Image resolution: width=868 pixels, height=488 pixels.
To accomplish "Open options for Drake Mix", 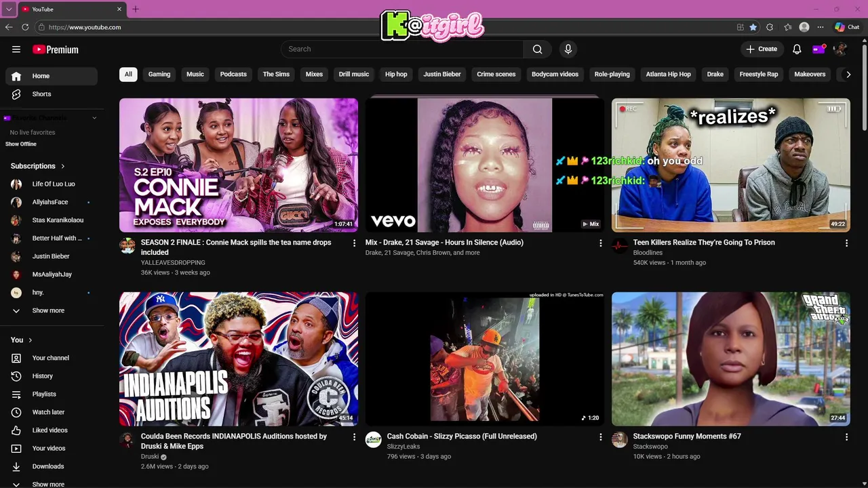I will (x=600, y=243).
